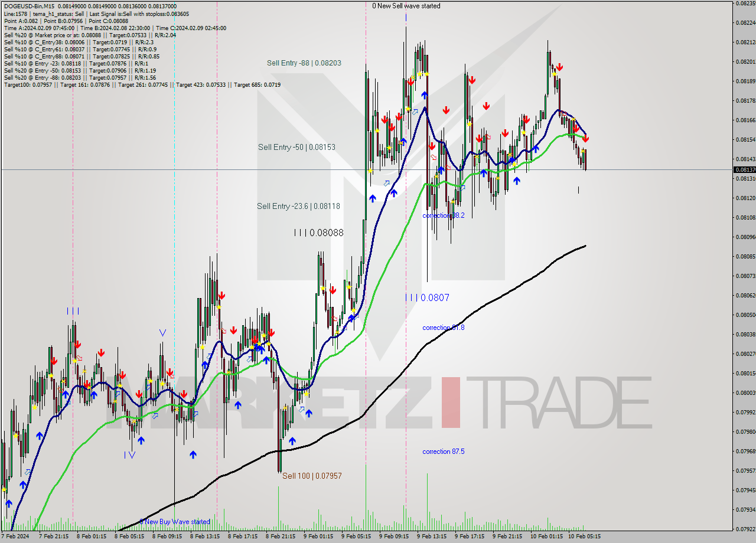Click the '8 Feb 13:15' time axis label
Image resolution: width=756 pixels, height=543 pixels.
(x=205, y=537)
